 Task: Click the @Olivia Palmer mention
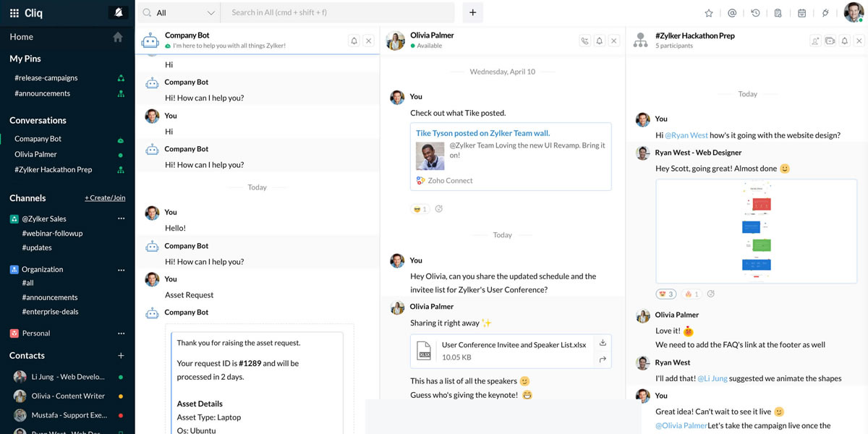[681, 426]
